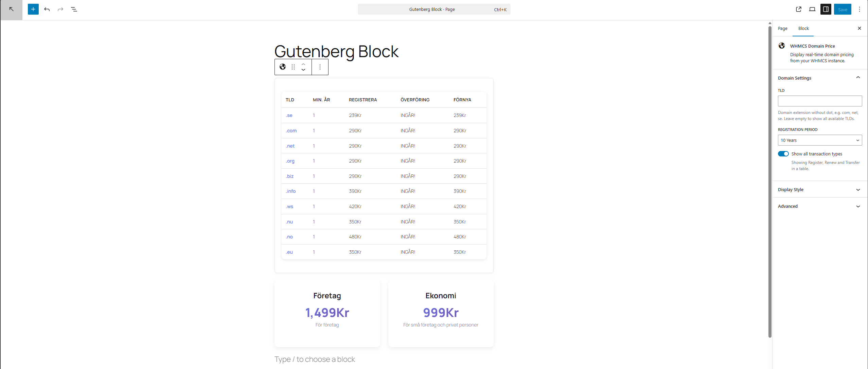Switch to the Page tab

click(782, 28)
